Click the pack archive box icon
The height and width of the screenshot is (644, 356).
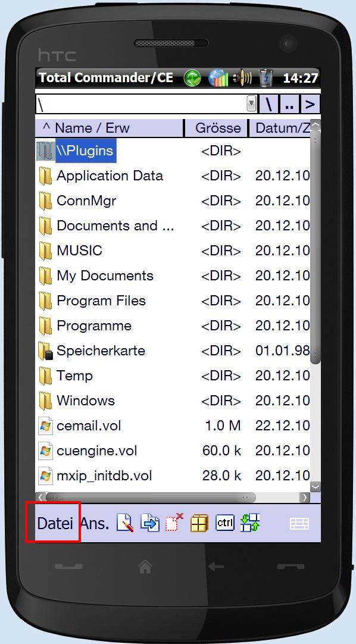click(x=199, y=523)
